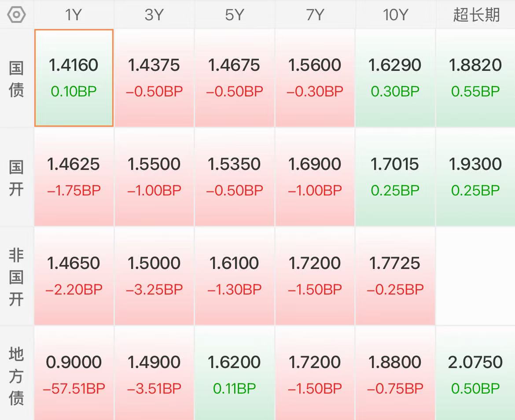This screenshot has width=515, height=420.
Task: Open 国开 超长期 cell 1.9300
Action: [x=475, y=177]
